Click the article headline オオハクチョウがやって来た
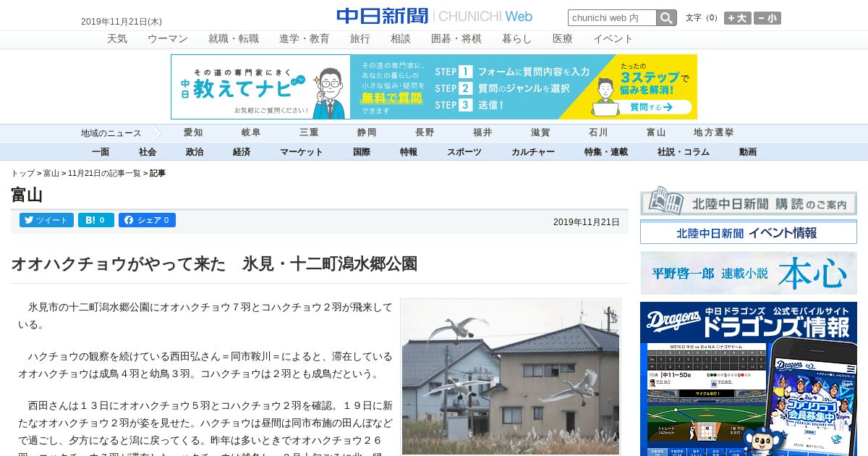Viewport: 868px width, 456px height. click(214, 264)
